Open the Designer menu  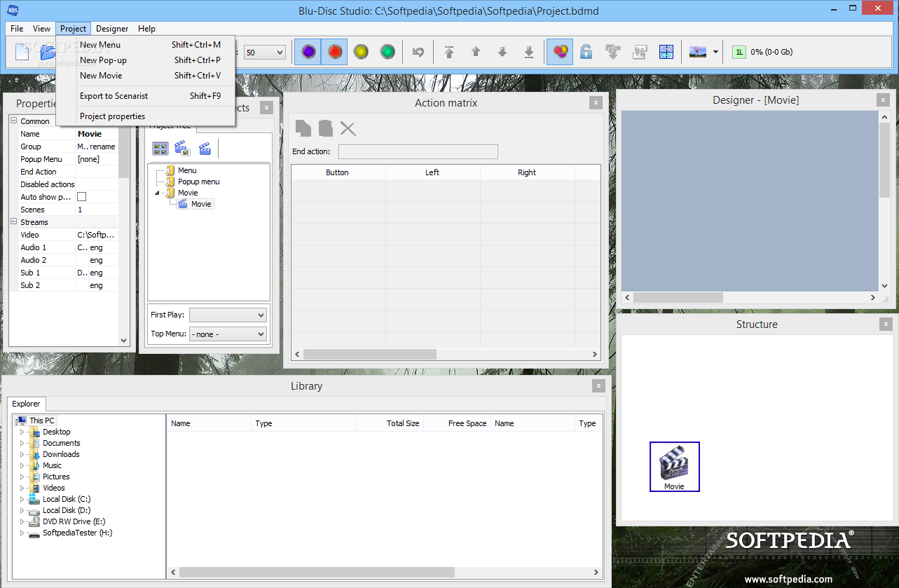pos(112,29)
